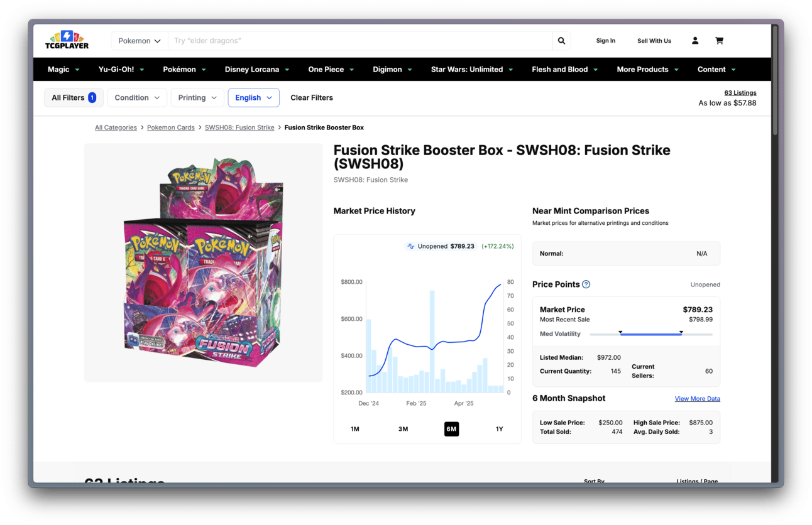This screenshot has height=525, width=812.
Task: Click the "As low as $57.88" text
Action: coord(727,103)
